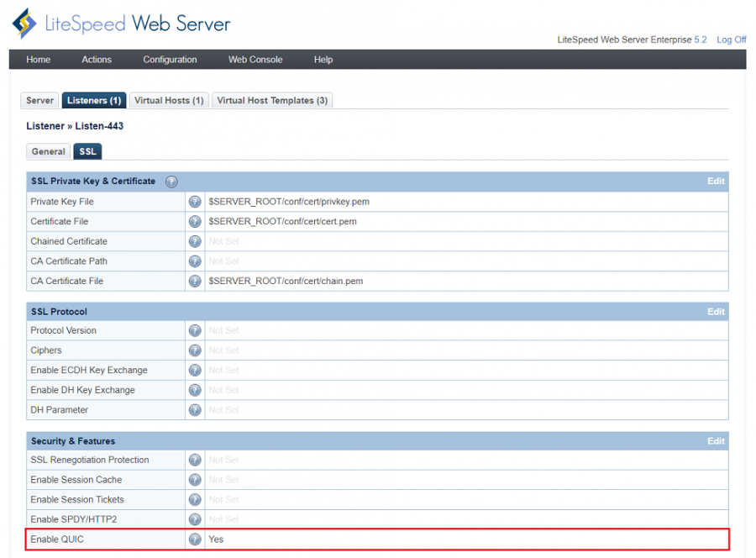
Task: Show help for Enable ECDH Key Exchange
Action: pos(195,370)
